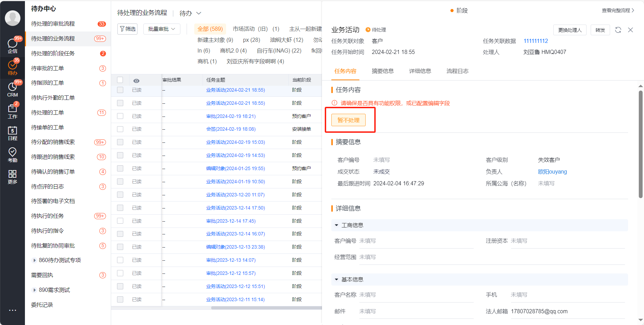The width and height of the screenshot is (644, 325).
Task: Check the row 业务活动(2024-01-19 10:50)
Action: [120, 182]
